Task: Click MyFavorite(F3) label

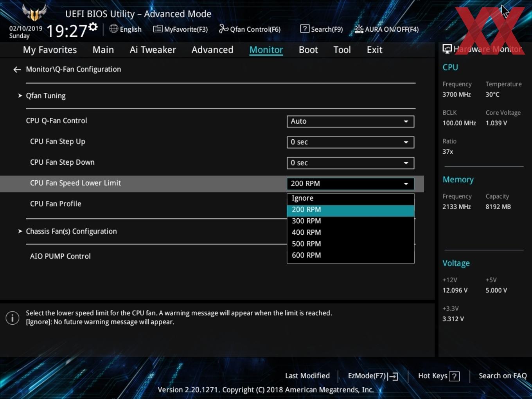Action: coord(186,29)
